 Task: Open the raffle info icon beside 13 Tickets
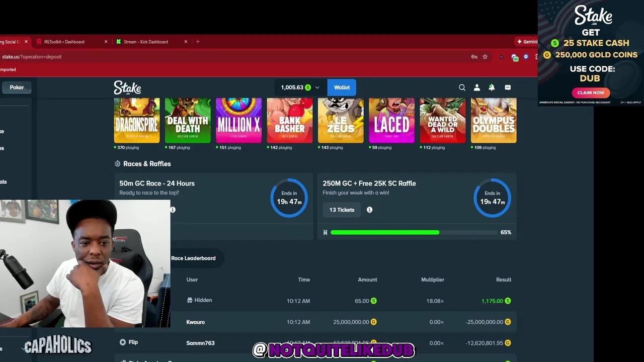[x=369, y=210]
